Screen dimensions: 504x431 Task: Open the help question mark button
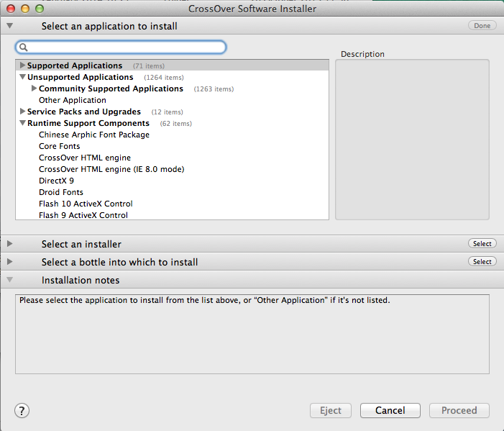22,410
